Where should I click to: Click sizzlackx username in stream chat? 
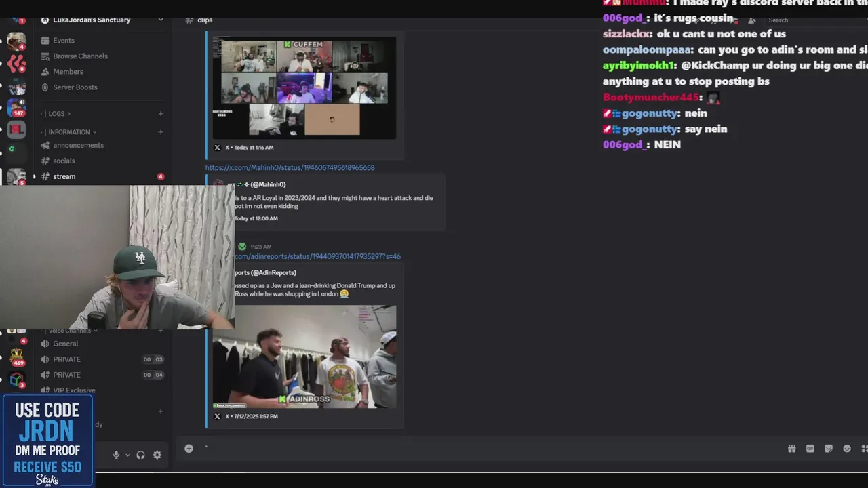[x=627, y=34]
